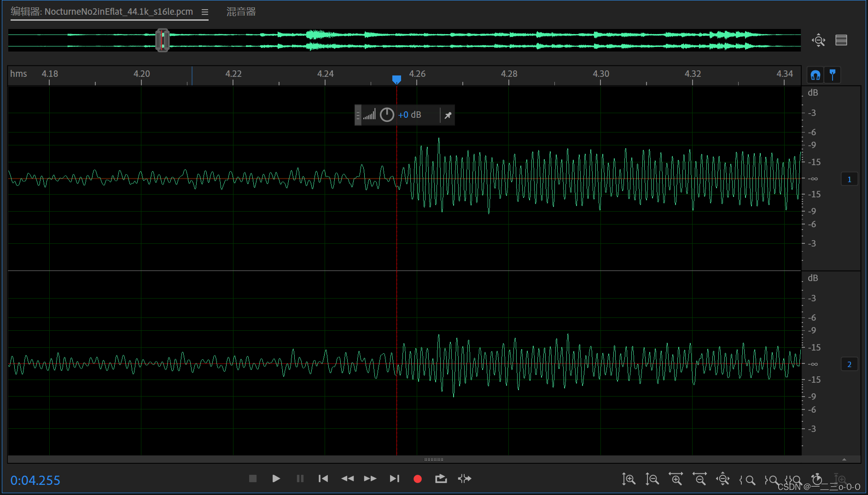Click the 4.30 mark on time ruler
Image resolution: width=868 pixels, height=495 pixels.
(601, 74)
